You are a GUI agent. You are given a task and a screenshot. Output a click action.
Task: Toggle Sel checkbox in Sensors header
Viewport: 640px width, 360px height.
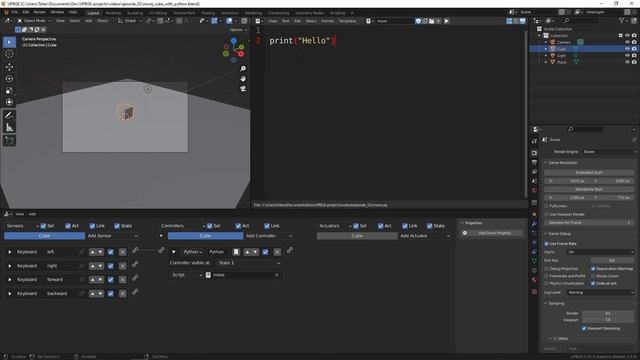pos(43,226)
